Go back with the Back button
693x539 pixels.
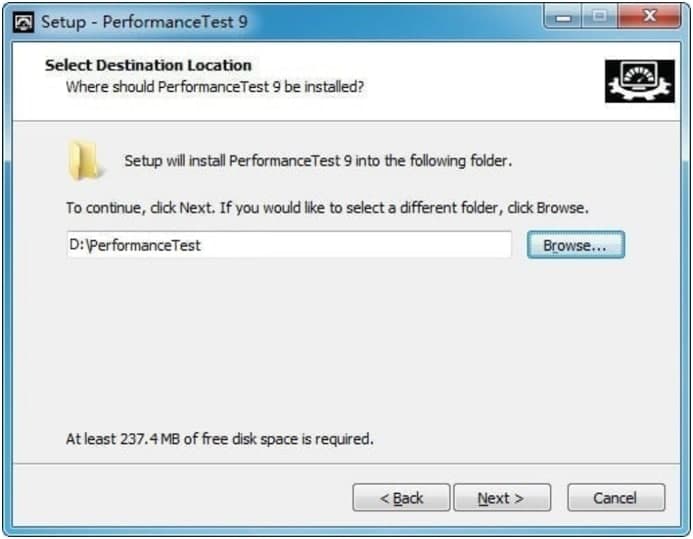400,498
